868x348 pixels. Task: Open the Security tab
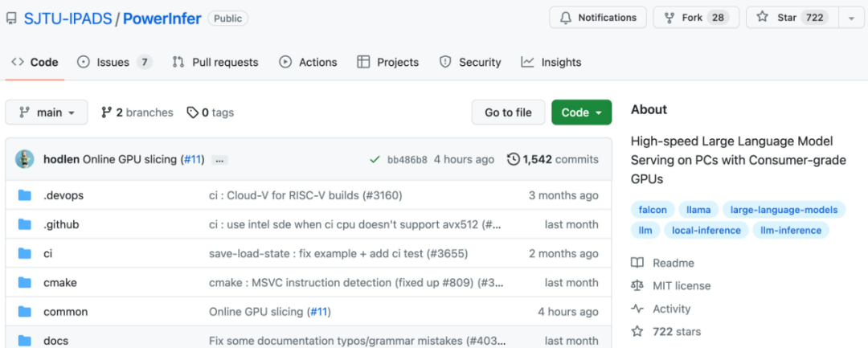(x=470, y=62)
